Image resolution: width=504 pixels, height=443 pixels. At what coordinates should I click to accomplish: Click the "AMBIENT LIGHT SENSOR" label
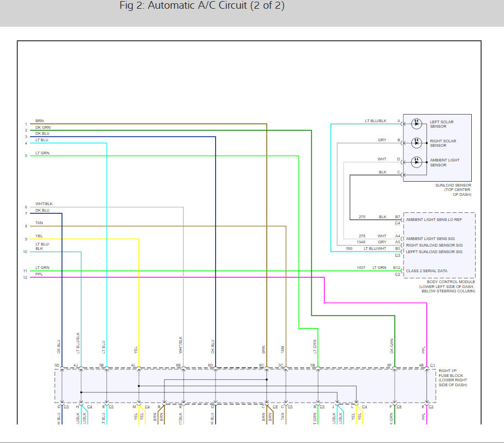coord(444,163)
